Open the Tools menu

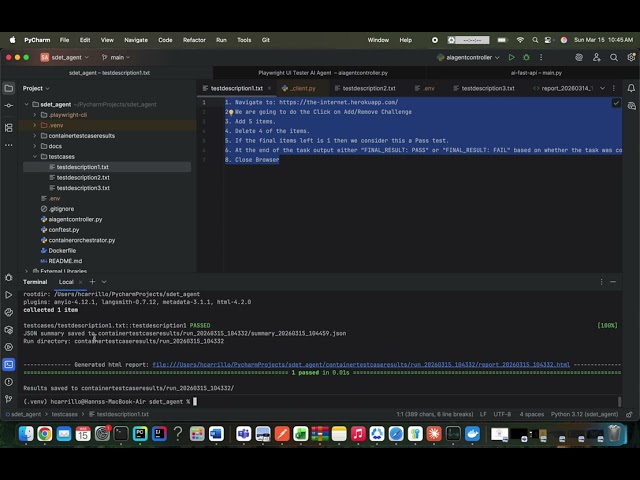(x=244, y=40)
